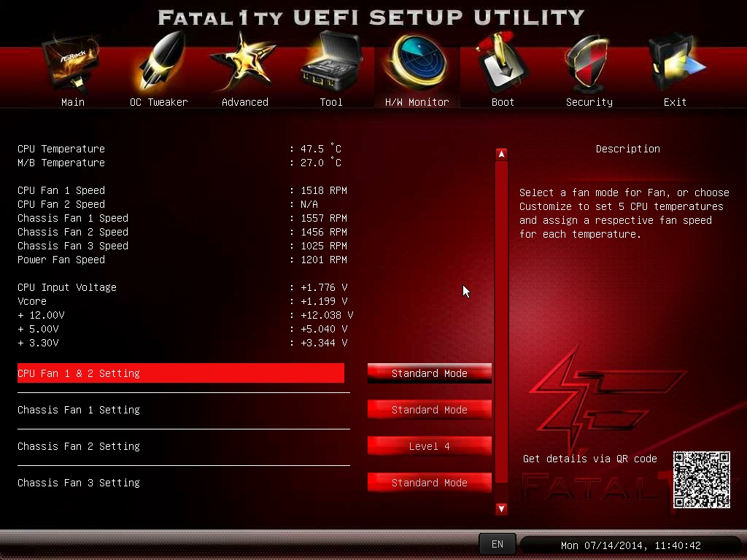Click the joystick lever Boot icon

(502, 62)
